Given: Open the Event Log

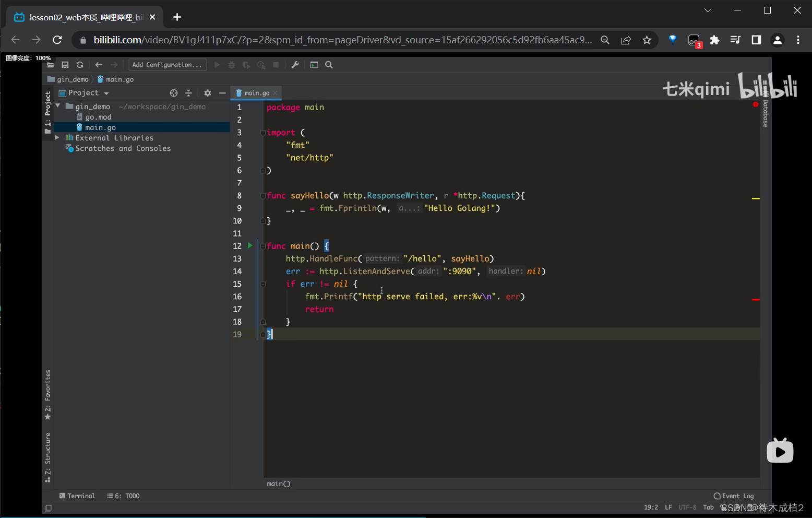Looking at the screenshot, I should (734, 496).
